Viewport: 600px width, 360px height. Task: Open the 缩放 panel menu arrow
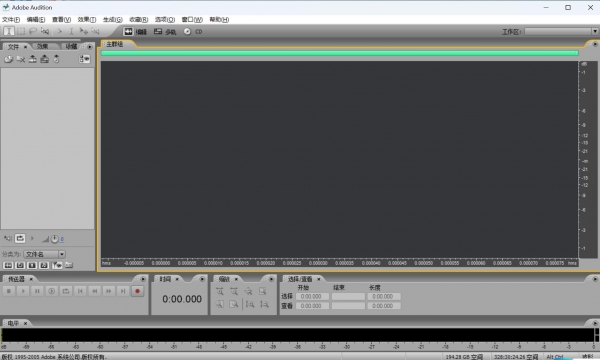pos(271,279)
